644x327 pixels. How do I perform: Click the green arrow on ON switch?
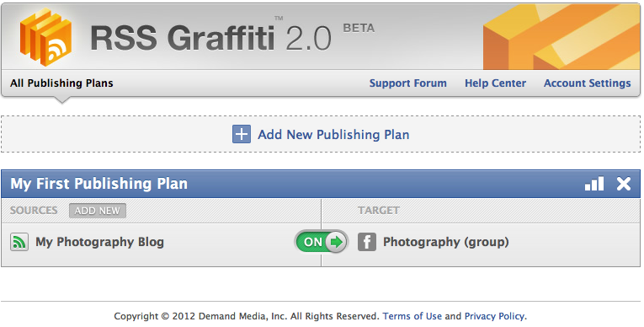[336, 242]
